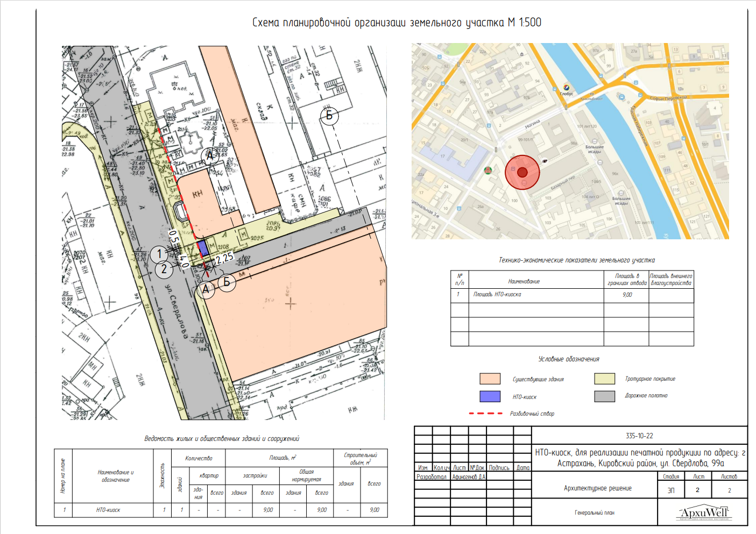Click the green round icon near building 17

[x=488, y=170]
